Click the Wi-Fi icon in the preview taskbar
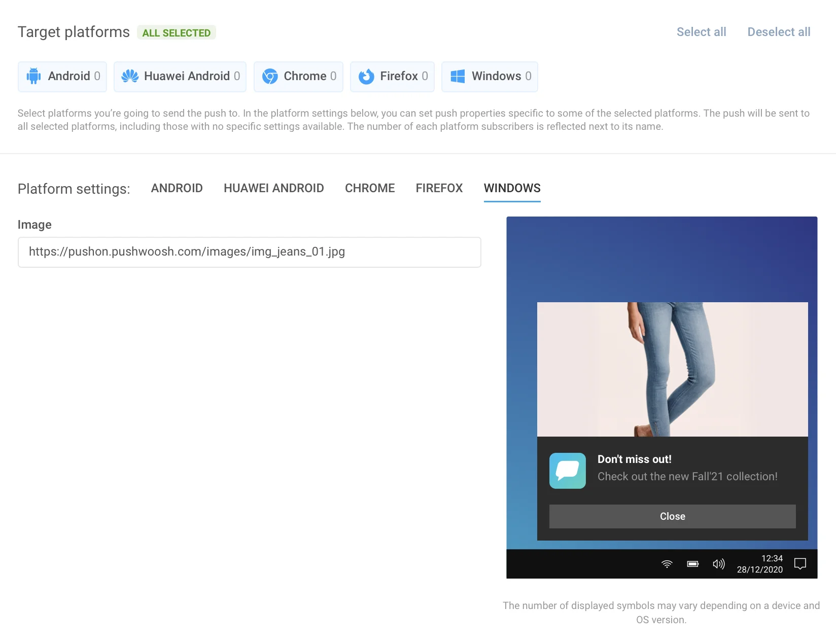This screenshot has height=644, width=836. point(667,563)
